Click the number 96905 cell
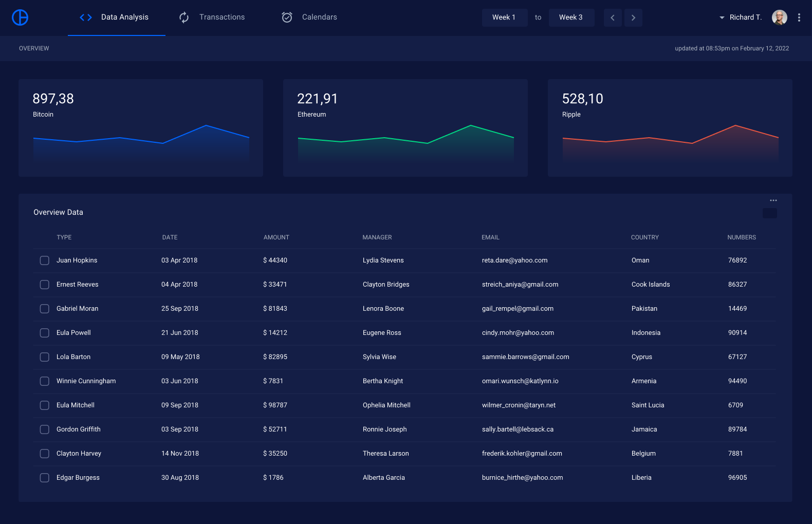 [x=737, y=478]
